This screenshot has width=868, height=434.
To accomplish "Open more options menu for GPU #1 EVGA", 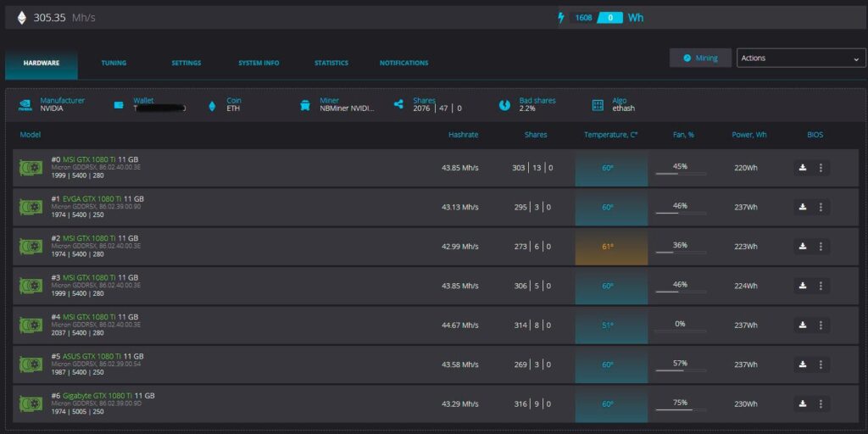I will pos(821,207).
